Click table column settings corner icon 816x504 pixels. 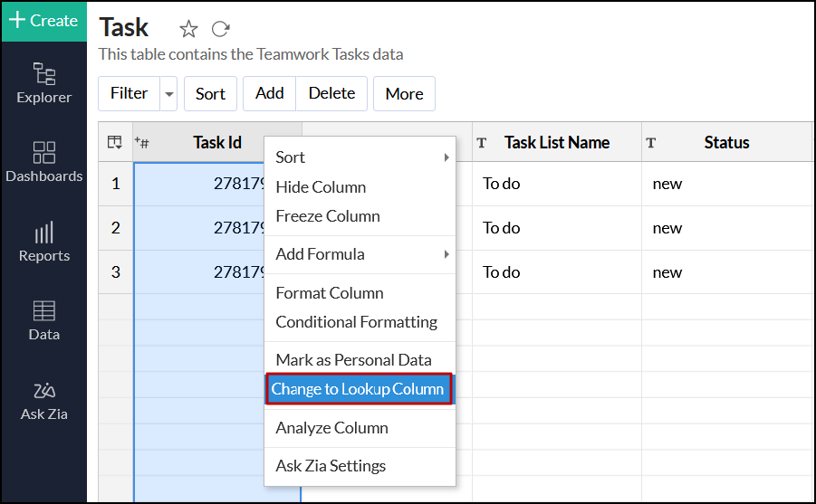pyautogui.click(x=115, y=142)
